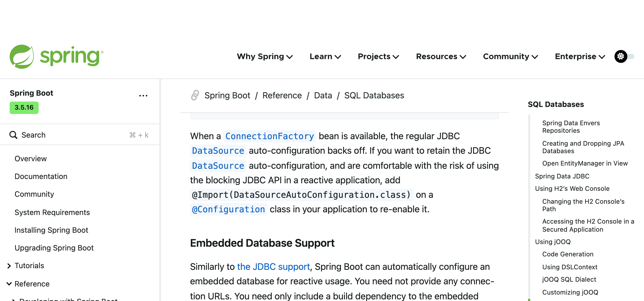Open the ConnectionFactory code link

tap(269, 136)
